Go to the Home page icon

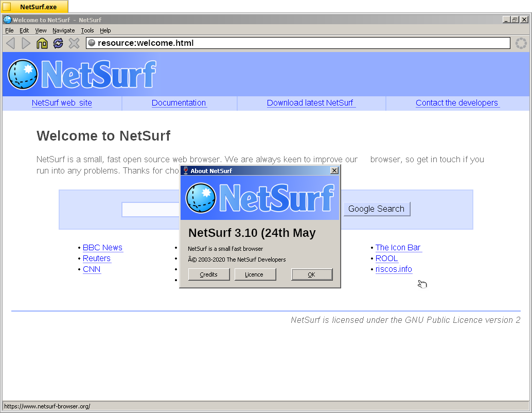[42, 43]
